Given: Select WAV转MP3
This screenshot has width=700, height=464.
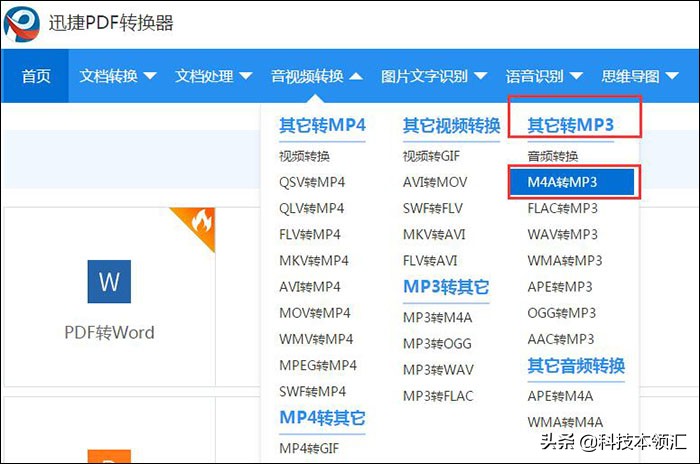Looking at the screenshot, I should click(562, 234).
